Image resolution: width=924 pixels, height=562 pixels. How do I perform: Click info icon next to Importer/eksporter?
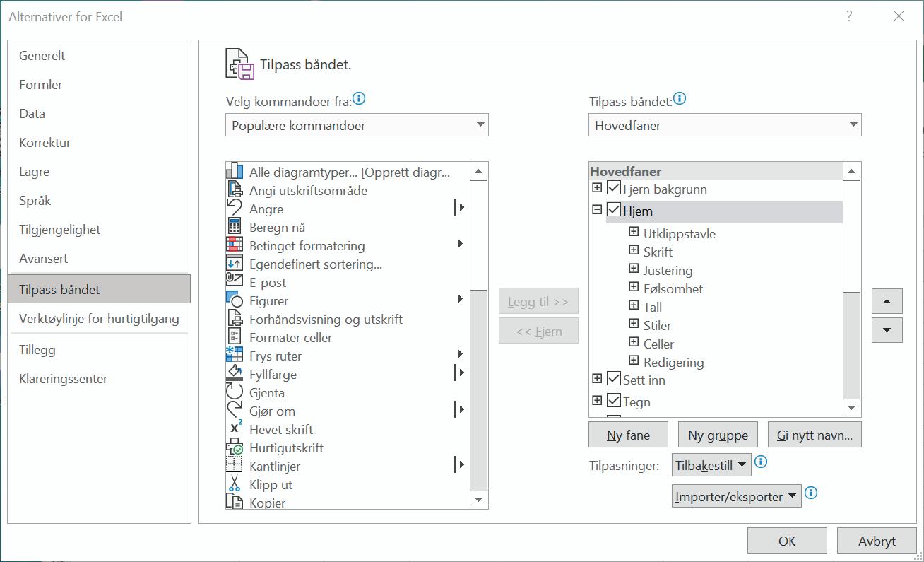[x=811, y=493]
